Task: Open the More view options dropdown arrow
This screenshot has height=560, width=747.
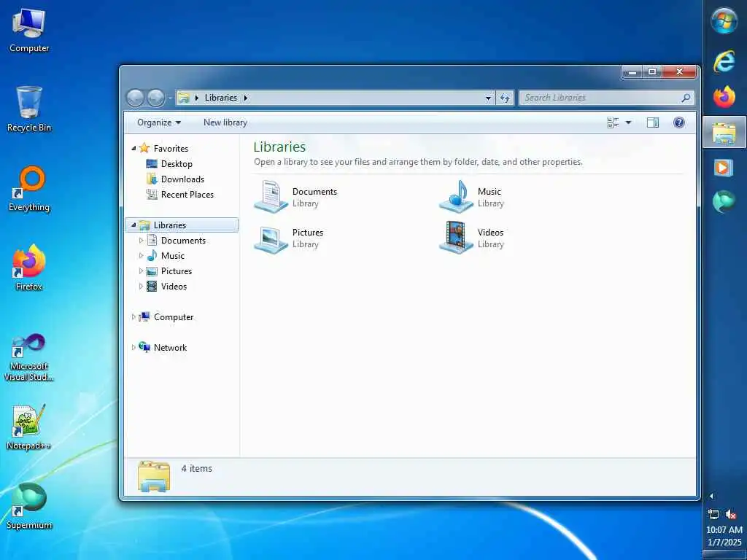Action: click(x=628, y=122)
